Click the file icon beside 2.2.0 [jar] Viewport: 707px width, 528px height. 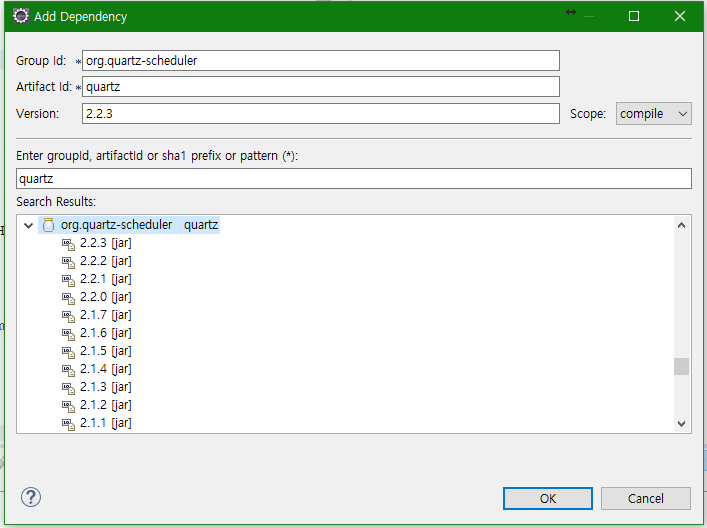68,298
